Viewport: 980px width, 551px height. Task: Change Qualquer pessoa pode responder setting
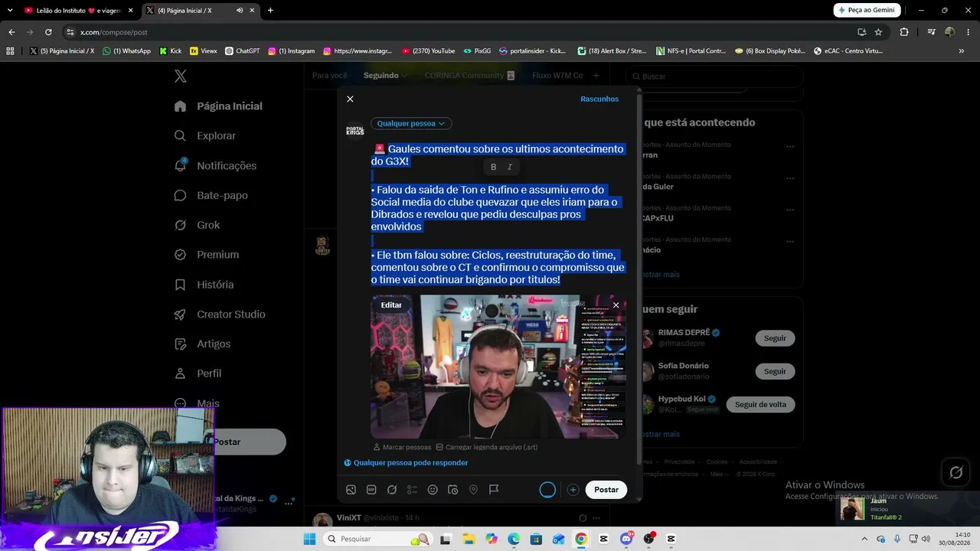406,462
